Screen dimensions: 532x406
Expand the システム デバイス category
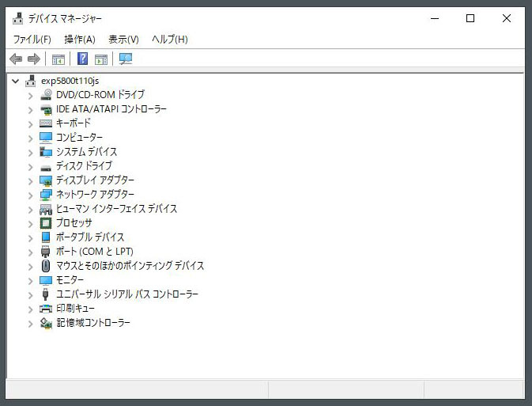(x=31, y=153)
